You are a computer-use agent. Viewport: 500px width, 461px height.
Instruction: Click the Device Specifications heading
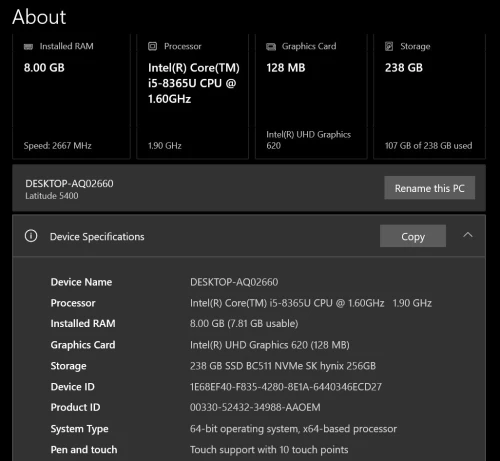97,237
